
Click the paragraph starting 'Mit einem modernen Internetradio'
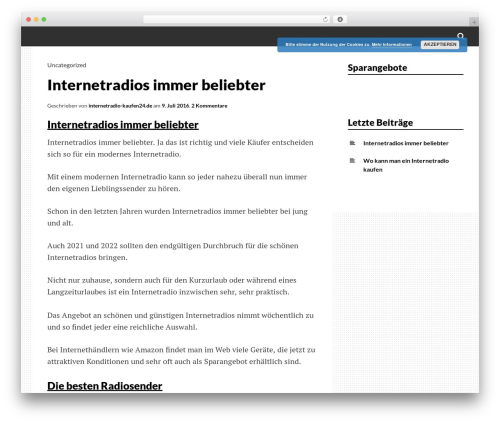click(x=177, y=183)
